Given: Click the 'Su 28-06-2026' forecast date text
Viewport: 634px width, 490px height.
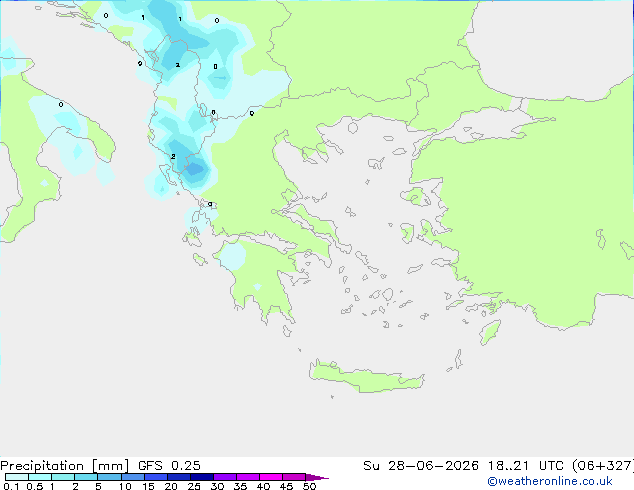Looking at the screenshot, I should 421,466.
